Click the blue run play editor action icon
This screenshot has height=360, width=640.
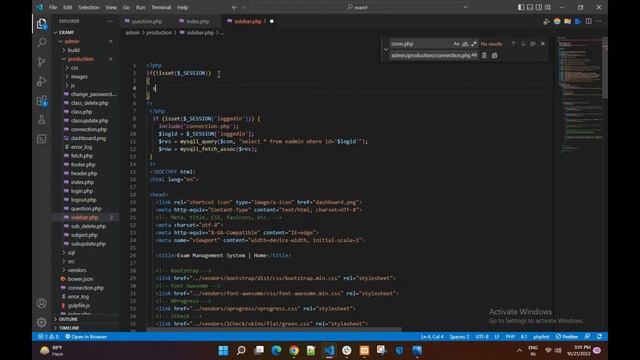click(x=578, y=21)
